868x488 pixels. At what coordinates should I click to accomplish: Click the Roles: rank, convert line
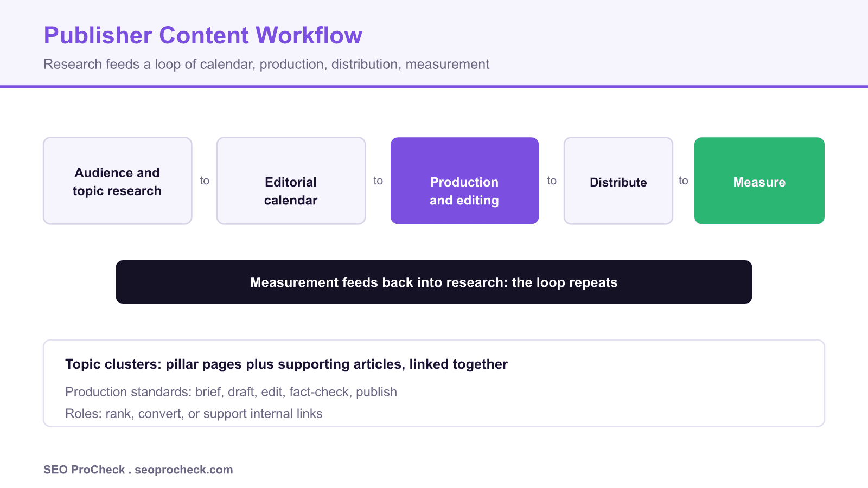coord(194,413)
